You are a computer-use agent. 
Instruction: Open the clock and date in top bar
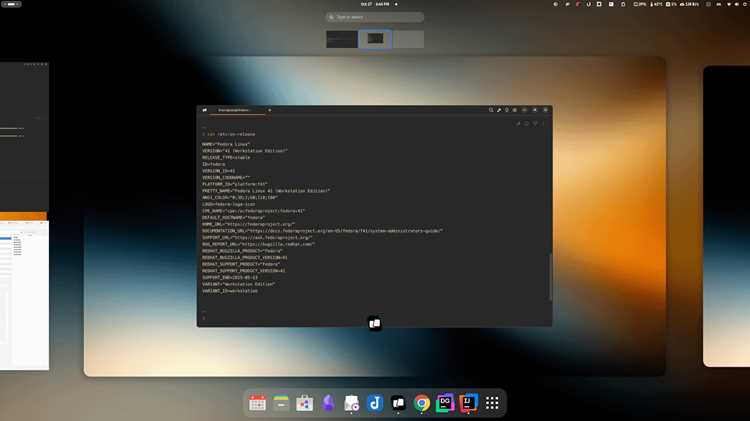376,4
